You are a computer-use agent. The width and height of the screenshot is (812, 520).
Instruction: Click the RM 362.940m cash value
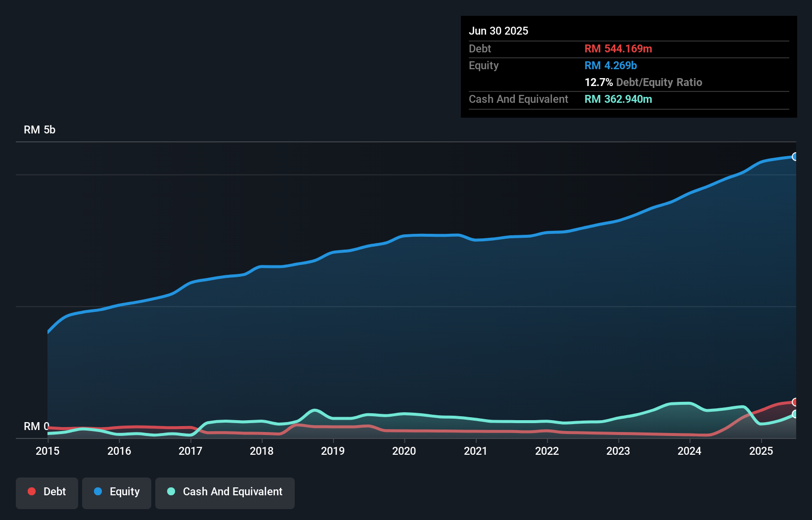(x=618, y=99)
